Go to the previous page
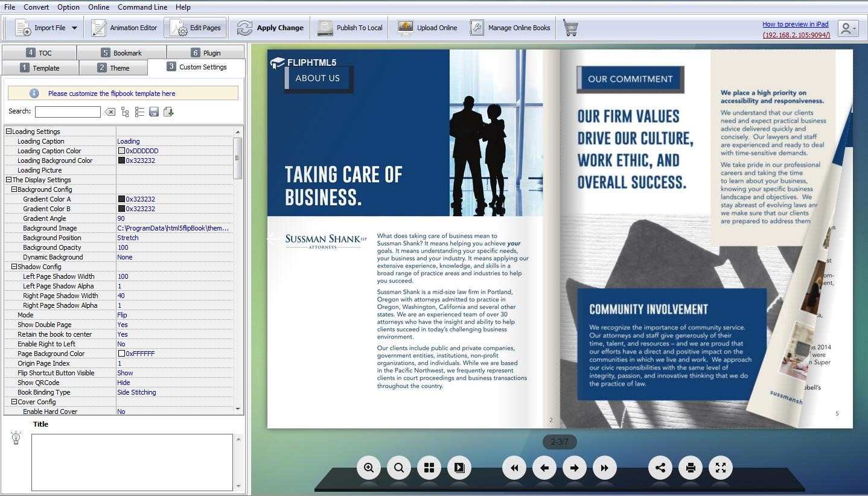 click(544, 468)
